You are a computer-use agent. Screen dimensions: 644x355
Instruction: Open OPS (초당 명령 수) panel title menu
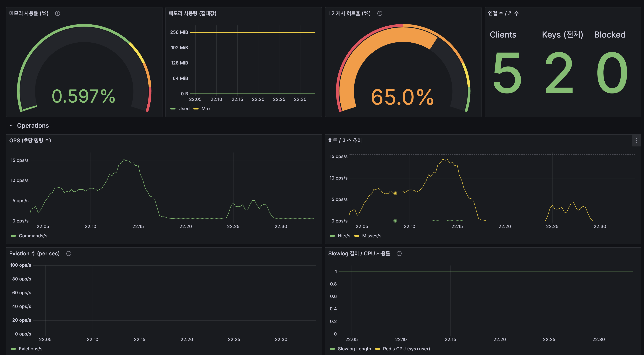point(30,141)
